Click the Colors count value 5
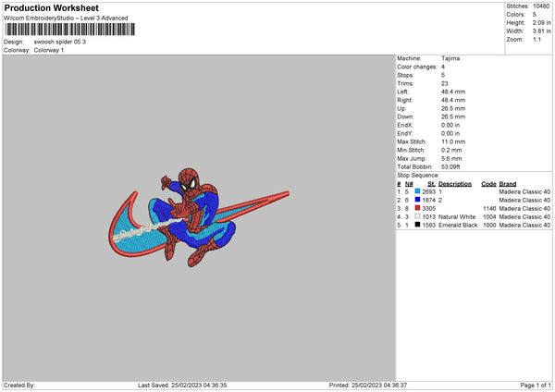555x392 pixels. coord(535,15)
